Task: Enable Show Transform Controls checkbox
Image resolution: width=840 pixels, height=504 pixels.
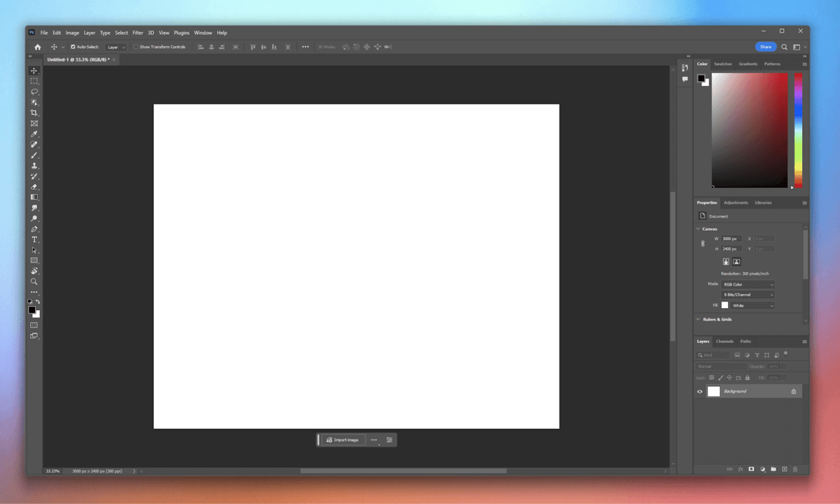Action: click(136, 47)
